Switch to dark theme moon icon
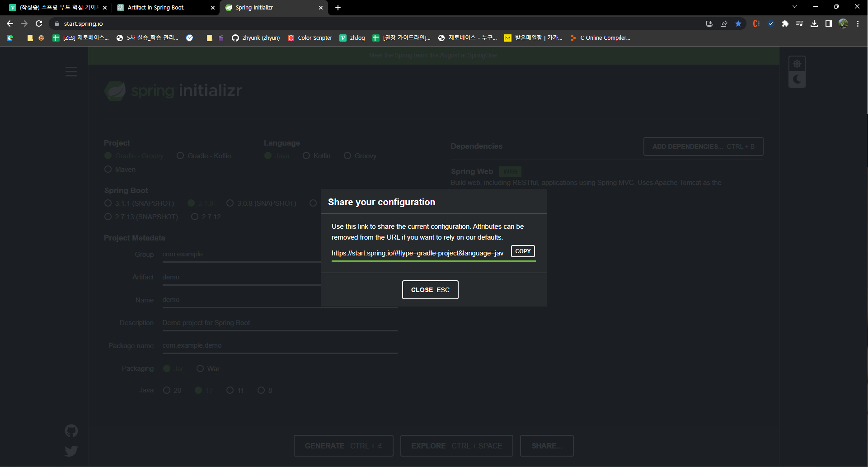The width and height of the screenshot is (868, 467). click(797, 79)
